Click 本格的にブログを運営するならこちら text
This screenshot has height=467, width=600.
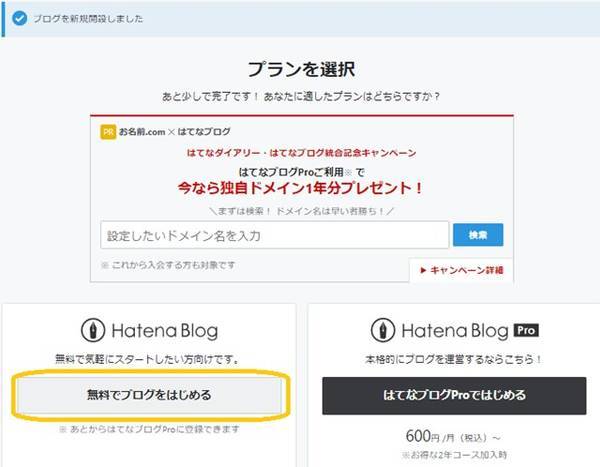point(453,359)
